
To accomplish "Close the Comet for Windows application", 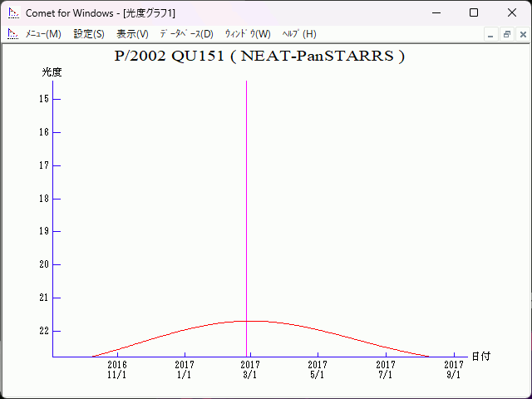I will (x=512, y=13).
